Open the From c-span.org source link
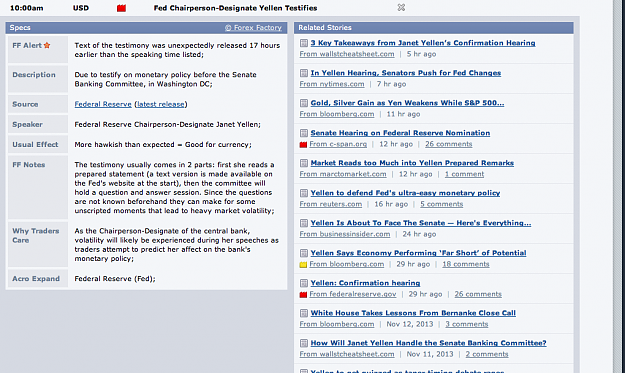The height and width of the screenshot is (373, 625). click(338, 144)
